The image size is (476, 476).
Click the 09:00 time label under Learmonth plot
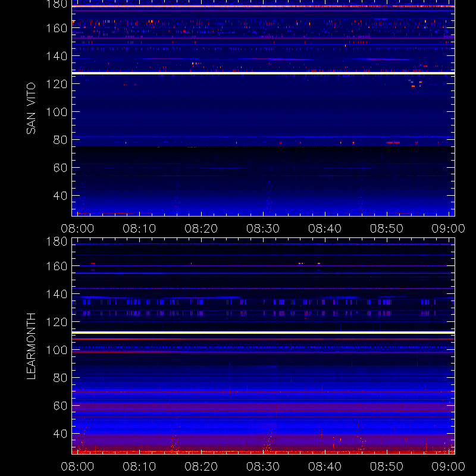(x=449, y=466)
